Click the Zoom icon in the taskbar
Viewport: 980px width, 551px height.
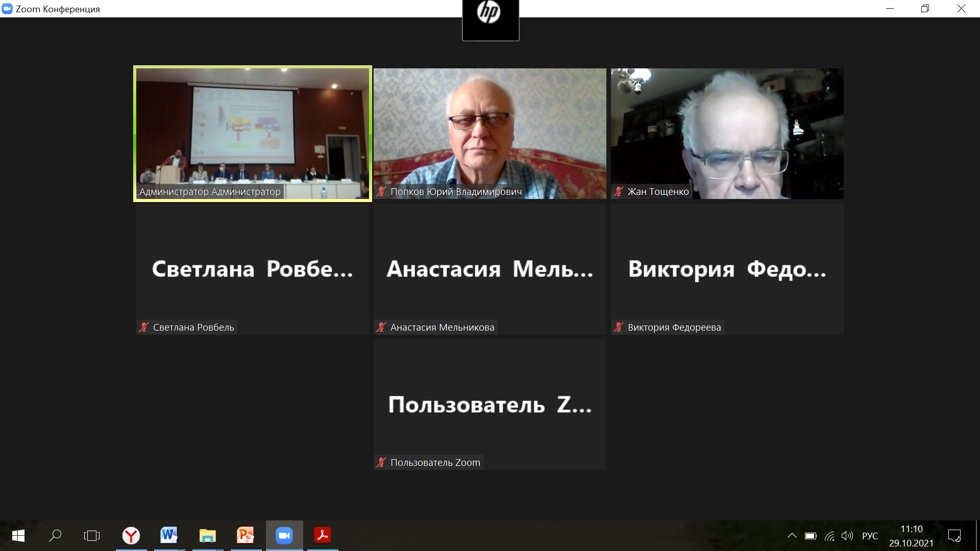tap(284, 535)
